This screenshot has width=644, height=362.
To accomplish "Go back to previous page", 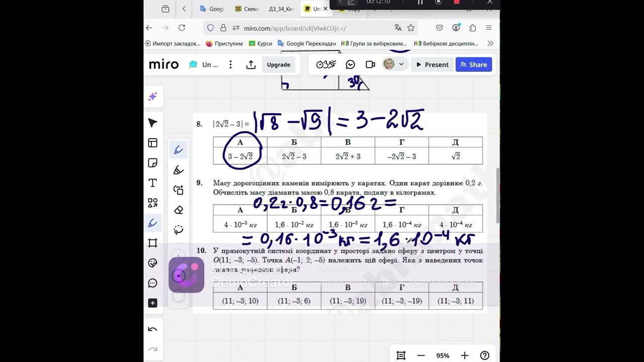I will point(149,28).
